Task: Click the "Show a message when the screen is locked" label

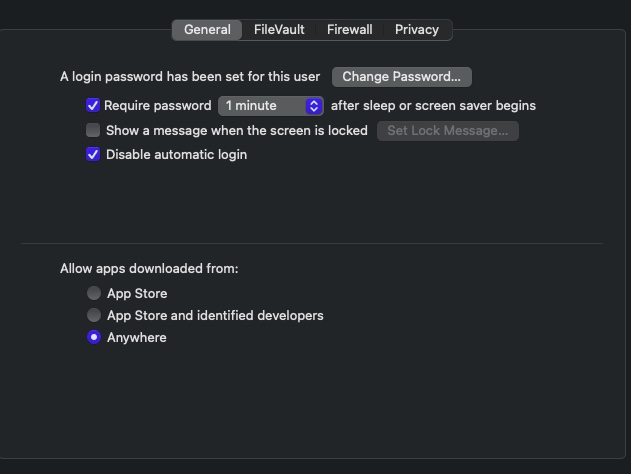Action: 237,130
